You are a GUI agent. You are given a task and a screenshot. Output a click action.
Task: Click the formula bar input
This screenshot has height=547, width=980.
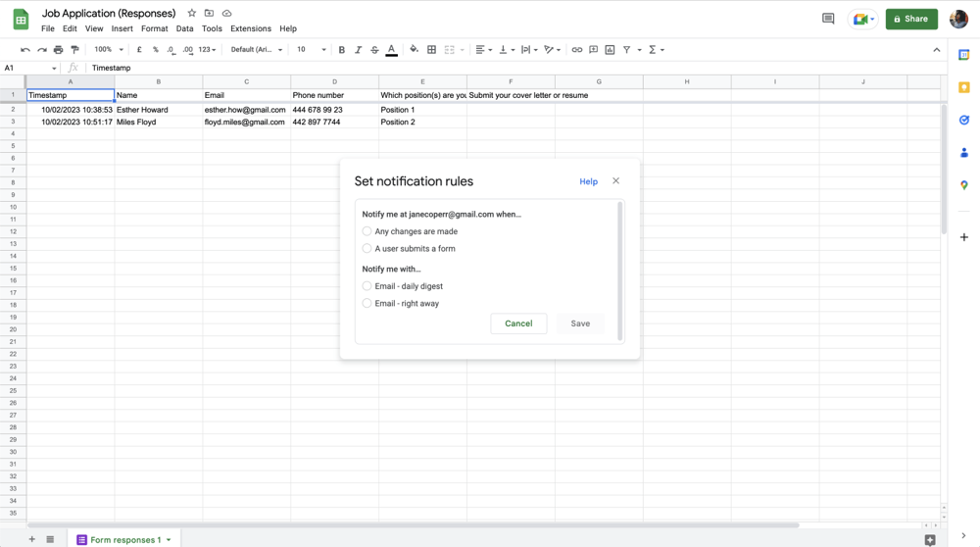[x=490, y=68]
